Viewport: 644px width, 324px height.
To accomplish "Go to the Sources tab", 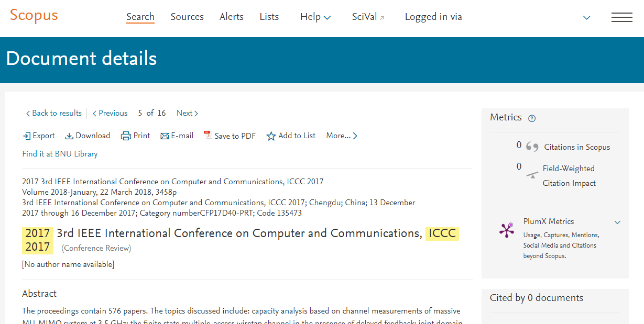I will pos(187,17).
